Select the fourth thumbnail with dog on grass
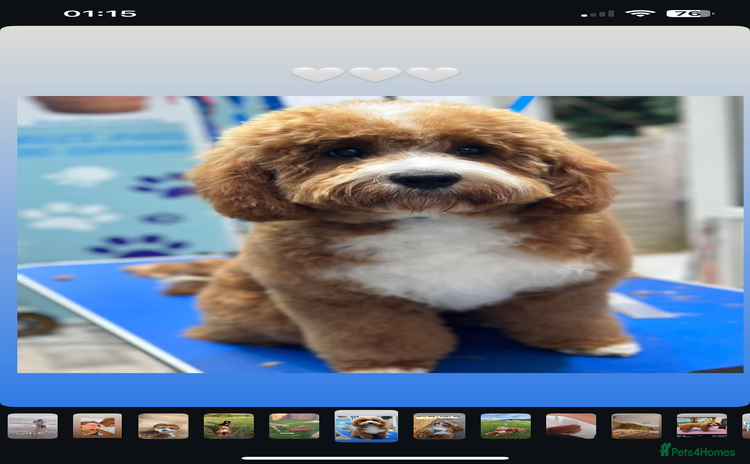This screenshot has width=750, height=464. pos(229,426)
